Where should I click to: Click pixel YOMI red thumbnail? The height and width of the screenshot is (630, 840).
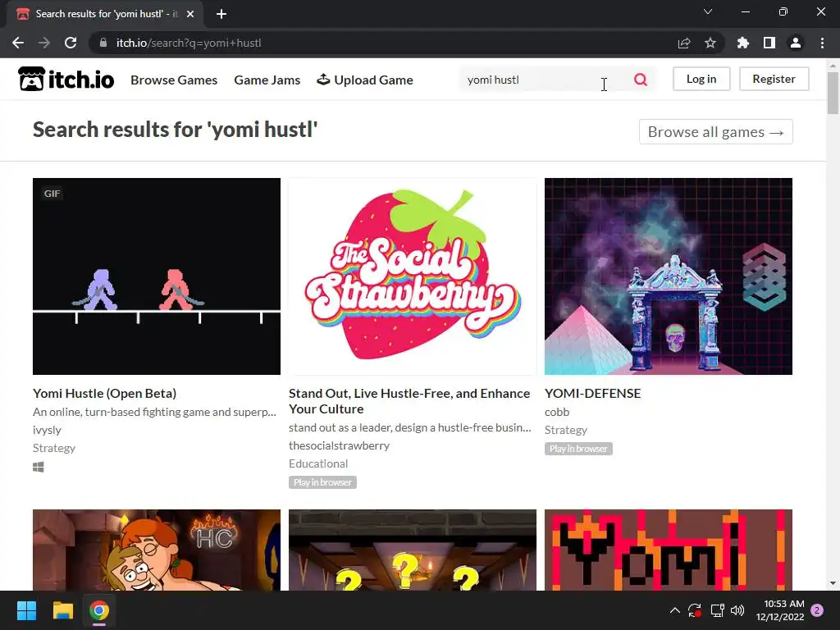click(669, 550)
